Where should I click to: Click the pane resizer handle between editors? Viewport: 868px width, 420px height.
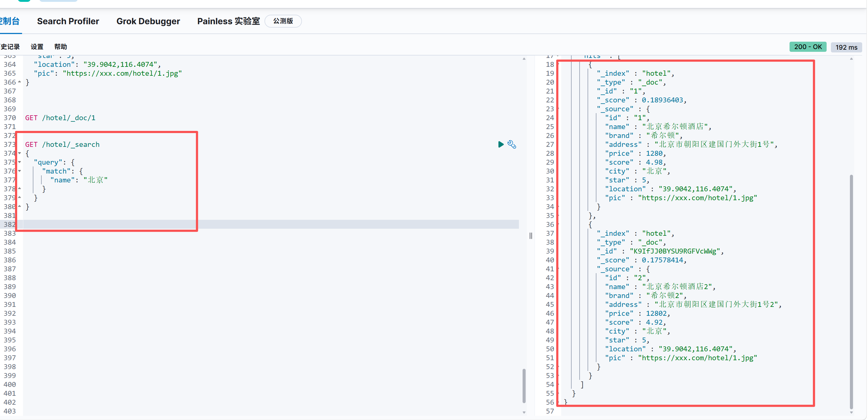point(531,236)
